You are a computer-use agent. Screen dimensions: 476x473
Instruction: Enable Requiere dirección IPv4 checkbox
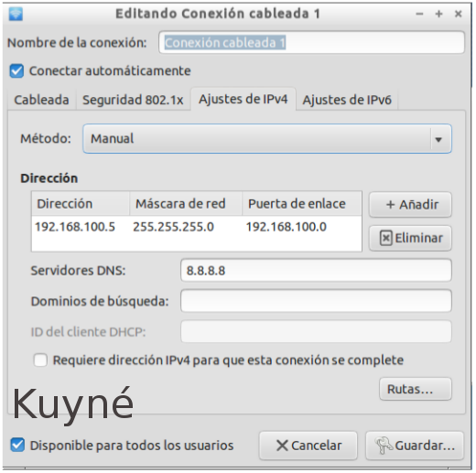40,360
